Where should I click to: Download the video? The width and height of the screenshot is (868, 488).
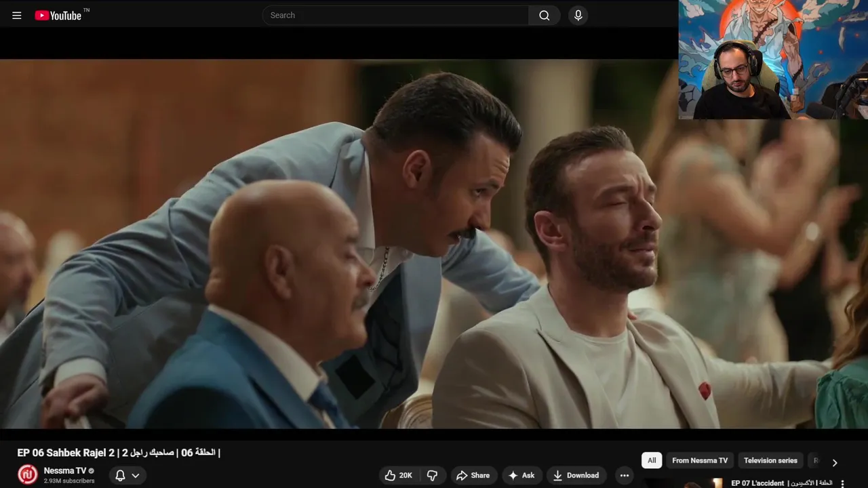pyautogui.click(x=576, y=476)
